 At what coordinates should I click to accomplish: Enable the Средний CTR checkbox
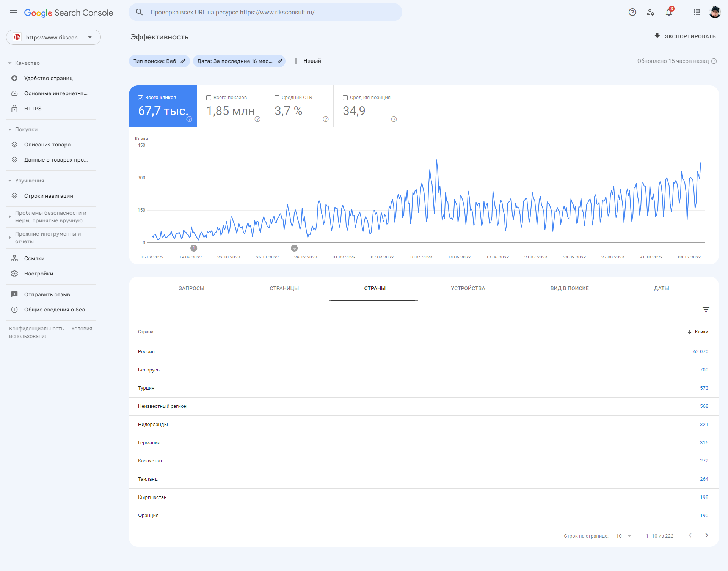277,98
